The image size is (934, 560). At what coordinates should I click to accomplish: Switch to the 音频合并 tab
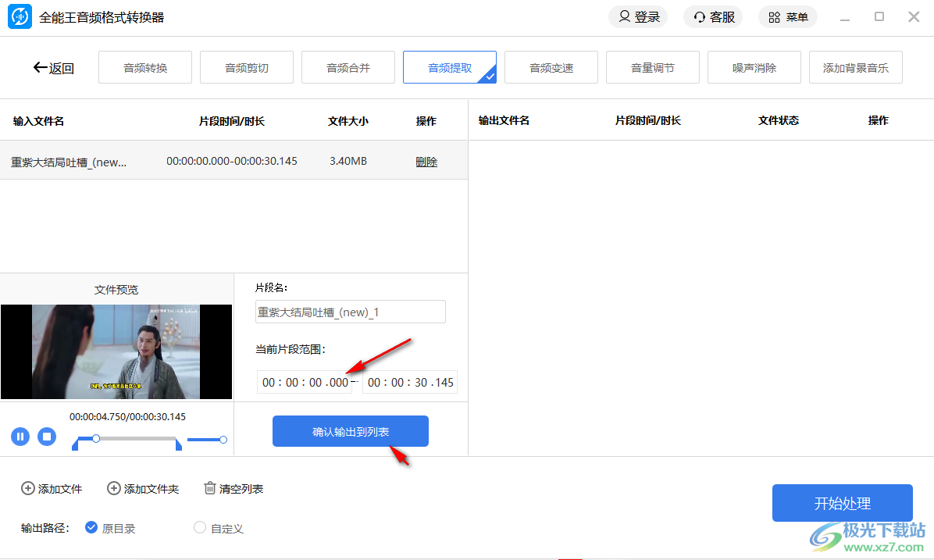348,67
